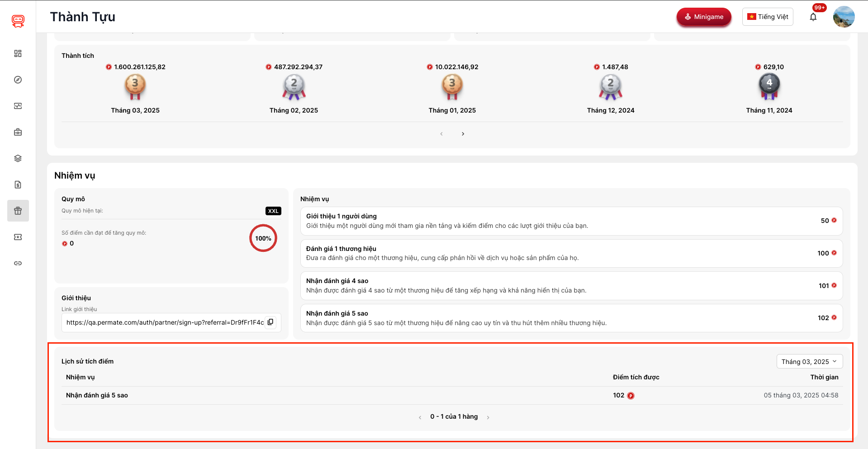This screenshot has width=868, height=449.
Task: Click the chain link icon in sidebar
Action: 18,263
